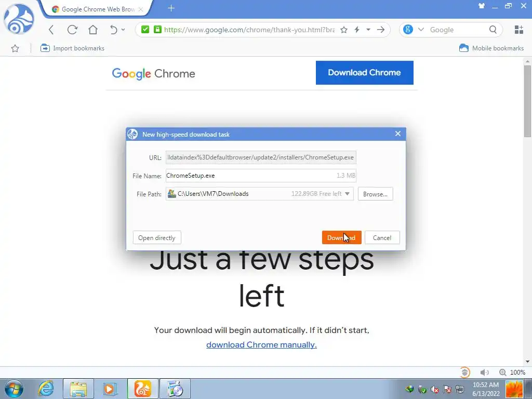Click the address bar URL
This screenshot has width=532, height=399.
pos(249,30)
